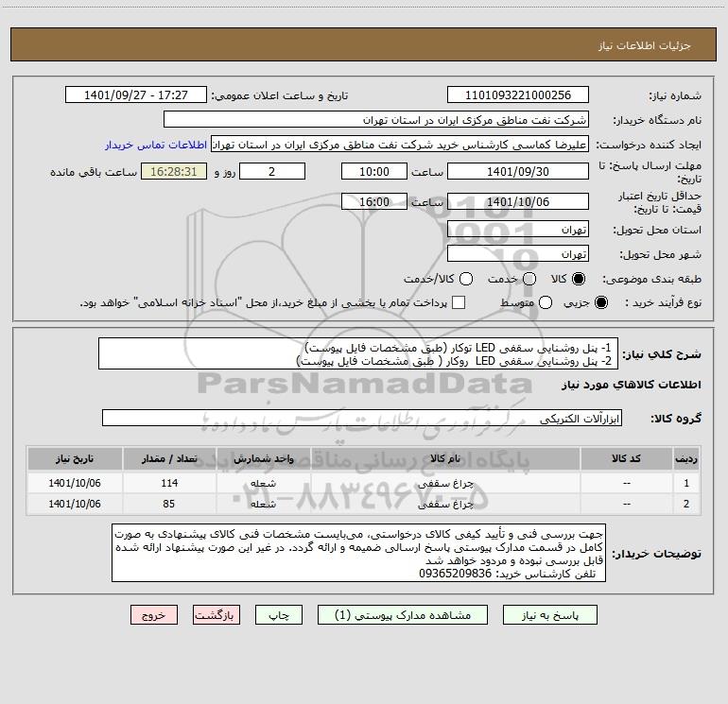
Task: Click the delivery province field تهران
Action: (x=518, y=230)
